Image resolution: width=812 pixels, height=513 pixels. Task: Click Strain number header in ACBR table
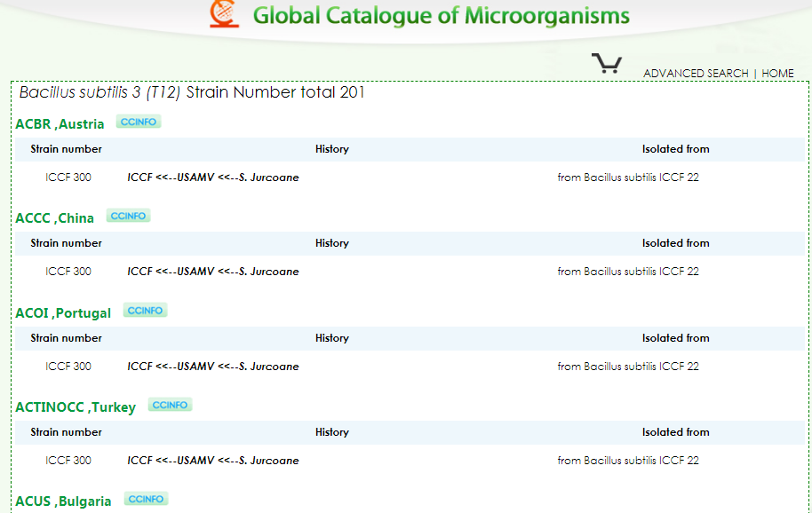coord(66,149)
